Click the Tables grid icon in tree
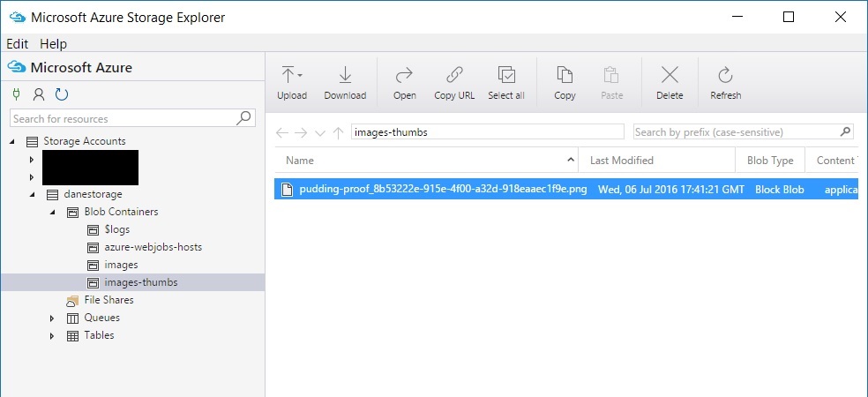This screenshot has height=397, width=868. pyautogui.click(x=72, y=336)
